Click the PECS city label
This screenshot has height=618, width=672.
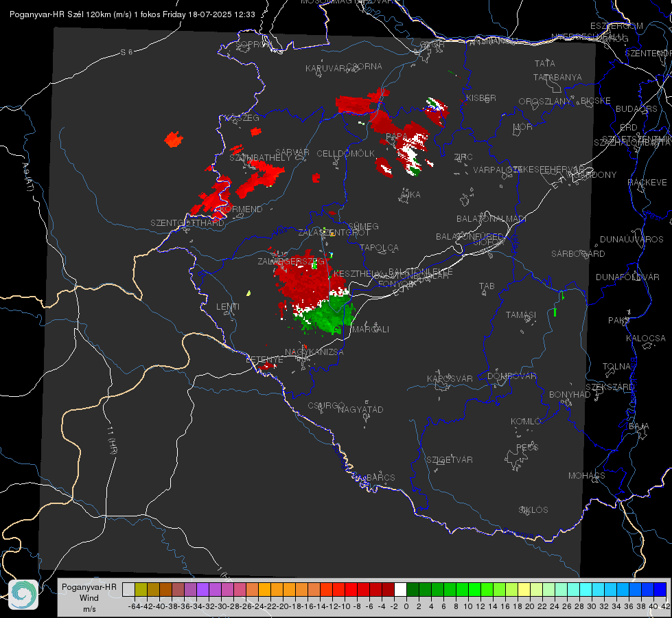click(527, 447)
